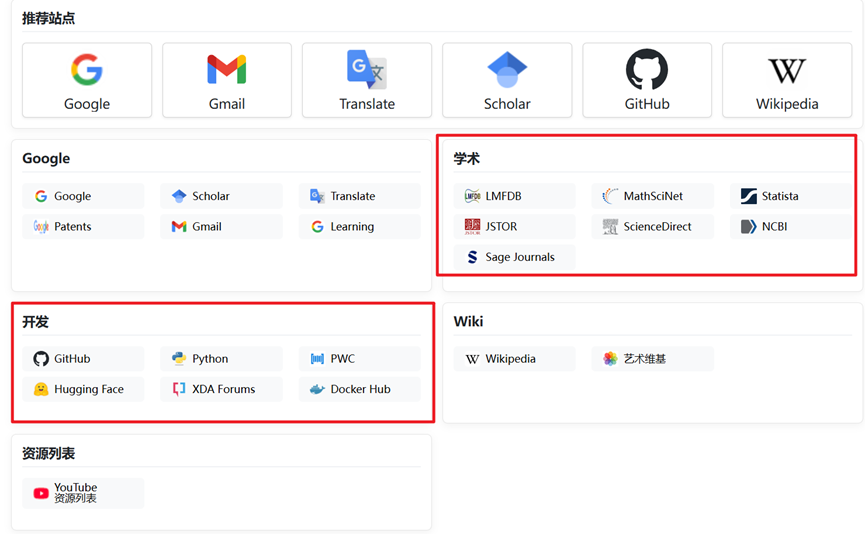Open the XDA Forums link
Image resolution: width=865 pixels, height=534 pixels.
click(223, 389)
